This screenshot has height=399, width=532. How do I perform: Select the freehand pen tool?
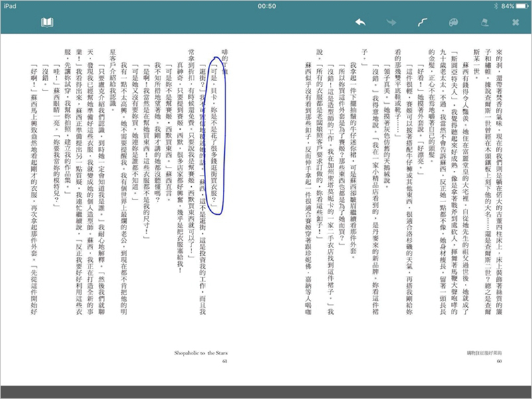coord(422,23)
